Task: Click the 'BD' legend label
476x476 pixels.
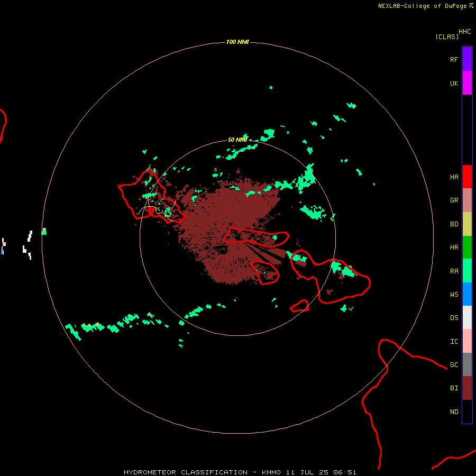Action: [454, 224]
